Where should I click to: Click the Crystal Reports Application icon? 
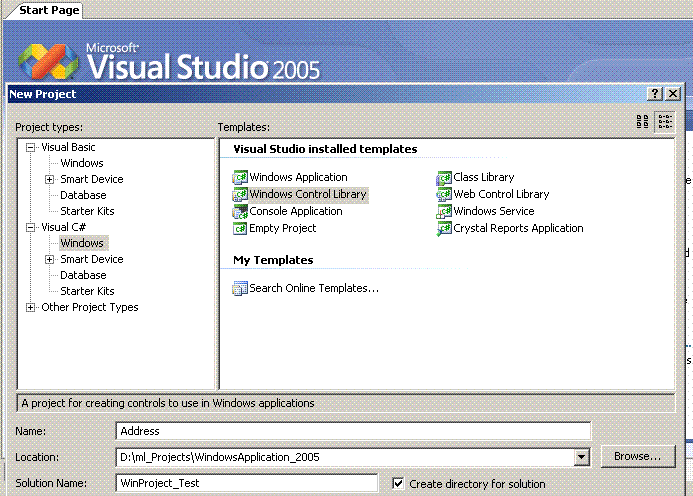[444, 229]
